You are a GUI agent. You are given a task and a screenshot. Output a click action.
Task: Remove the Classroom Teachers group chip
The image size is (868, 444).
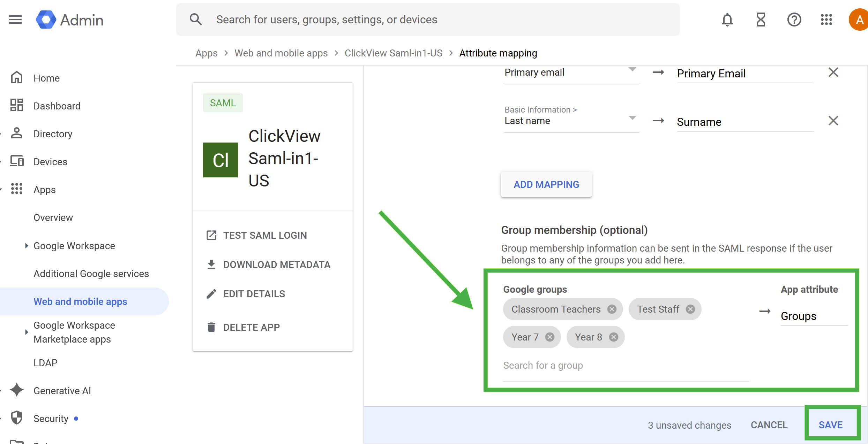(x=612, y=309)
